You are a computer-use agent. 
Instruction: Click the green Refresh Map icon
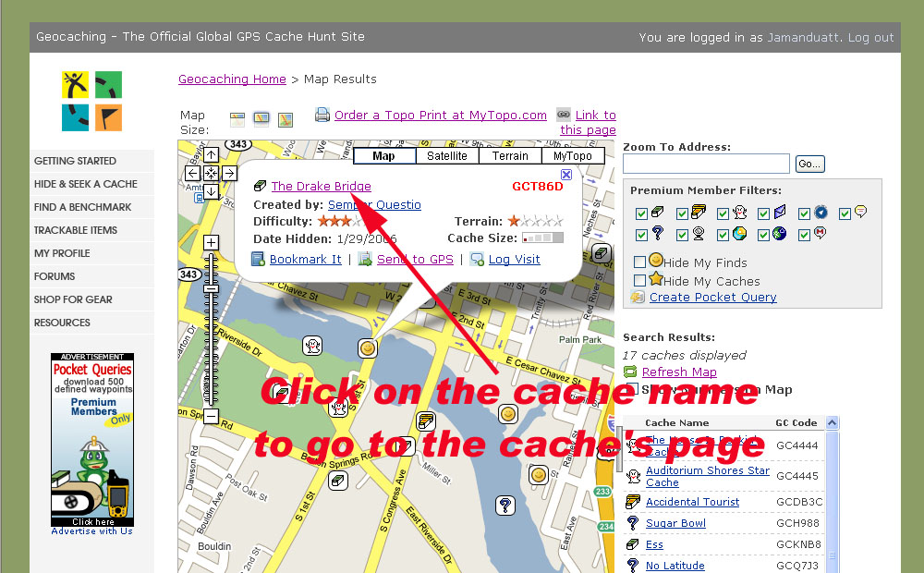pos(630,372)
